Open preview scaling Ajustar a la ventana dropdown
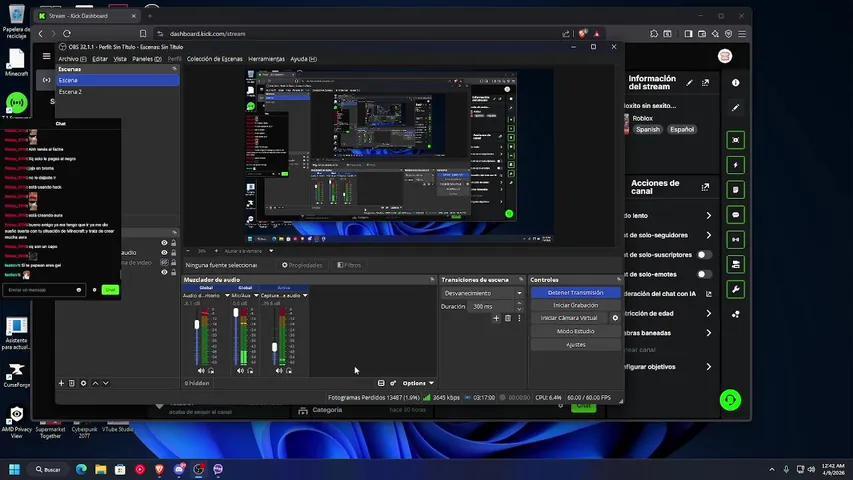Image resolution: width=853 pixels, height=480 pixels. (248, 251)
